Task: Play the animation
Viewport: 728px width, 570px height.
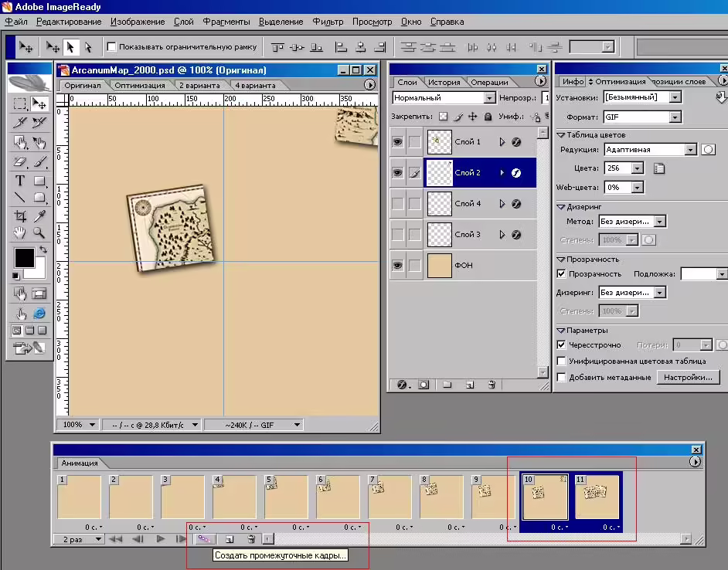Action: click(160, 539)
